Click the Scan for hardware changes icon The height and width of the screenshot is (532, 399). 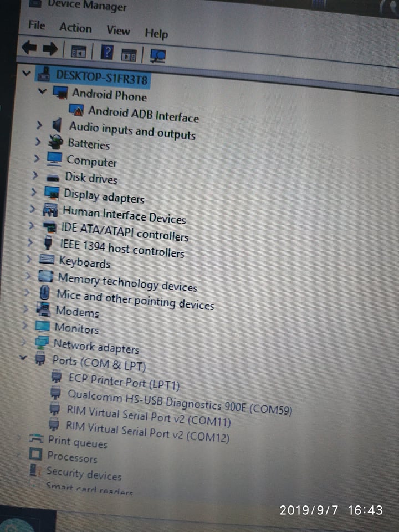(x=158, y=55)
